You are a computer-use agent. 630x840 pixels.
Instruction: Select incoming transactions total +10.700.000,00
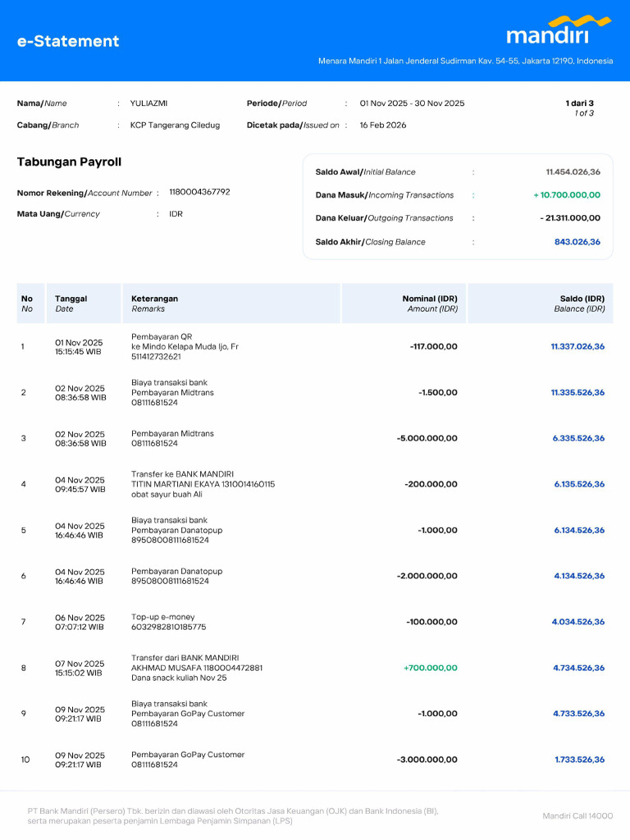pos(567,195)
